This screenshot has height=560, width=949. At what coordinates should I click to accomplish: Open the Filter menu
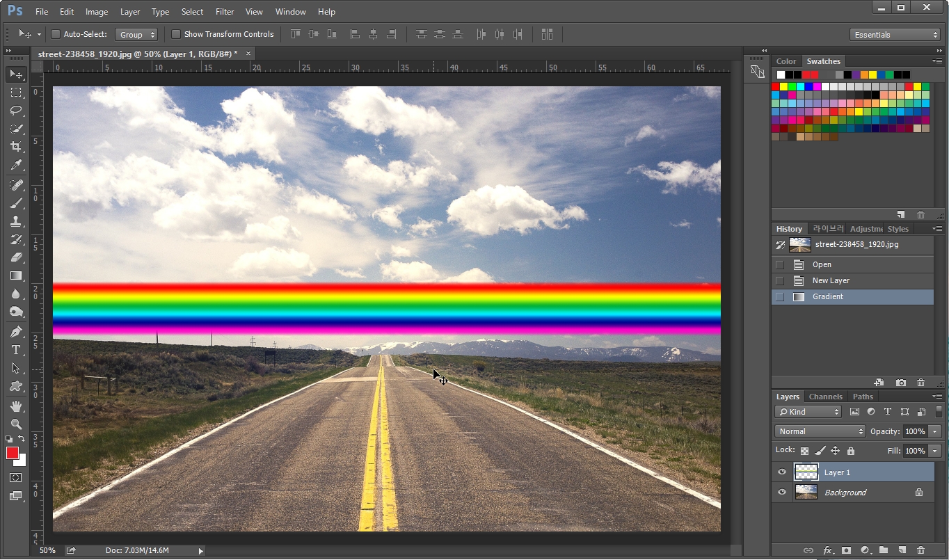click(x=225, y=12)
